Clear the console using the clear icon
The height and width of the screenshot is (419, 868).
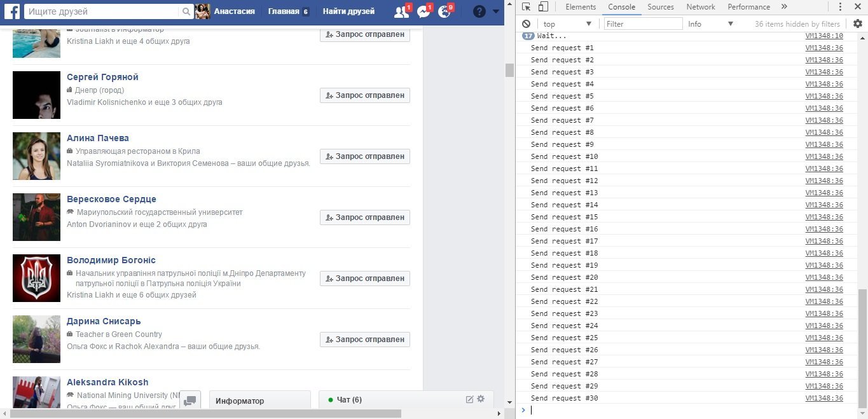pos(525,24)
